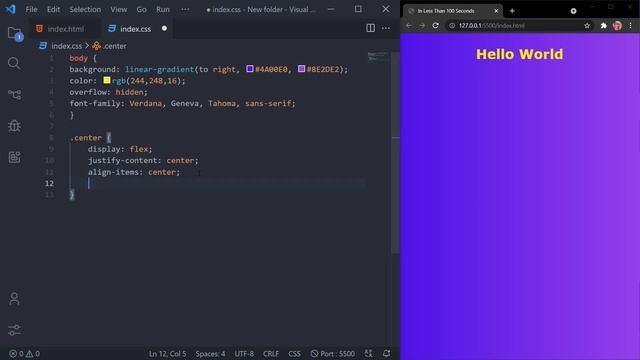Reload the browser page
The width and height of the screenshot is (640, 360).
pyautogui.click(x=436, y=25)
